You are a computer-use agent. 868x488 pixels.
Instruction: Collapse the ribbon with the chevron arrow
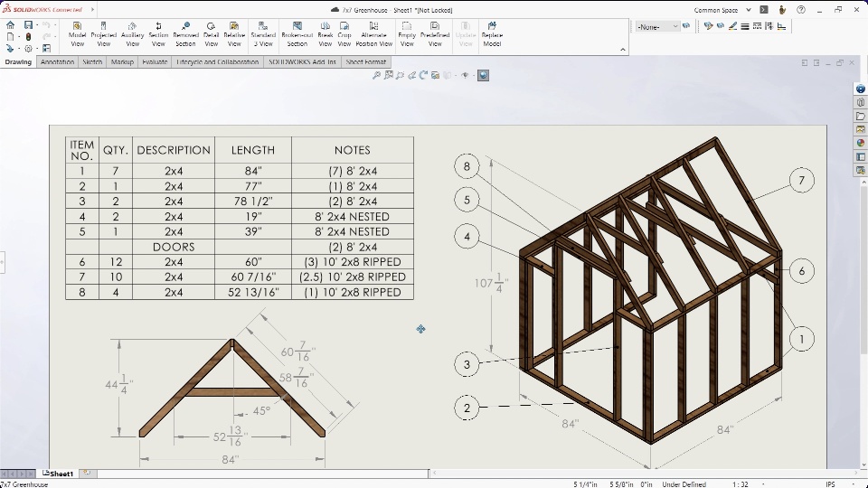pos(623,50)
